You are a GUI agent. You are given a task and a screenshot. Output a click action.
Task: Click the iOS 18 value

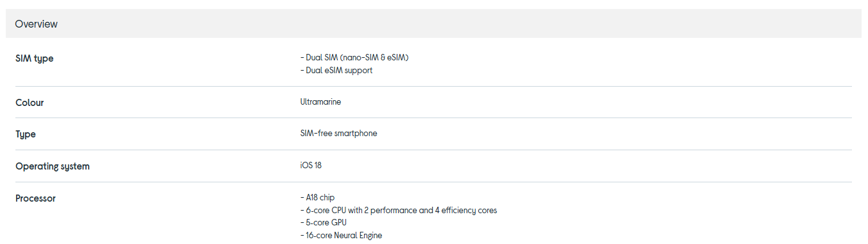click(311, 166)
